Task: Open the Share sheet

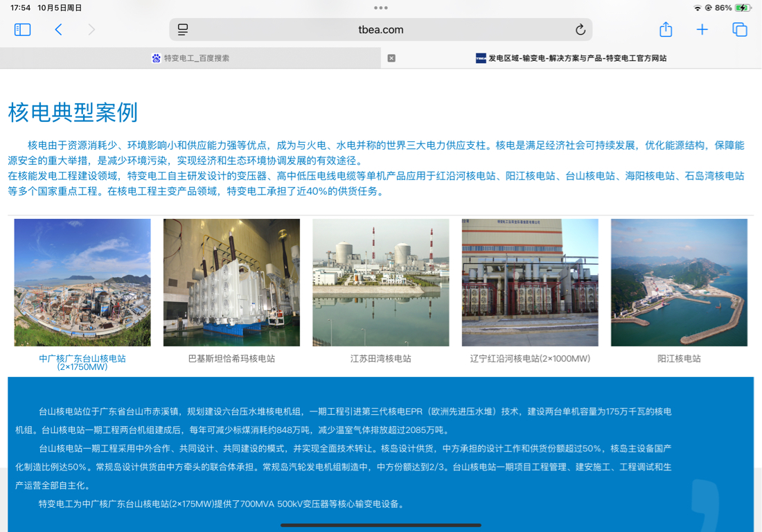Action: 666,29
